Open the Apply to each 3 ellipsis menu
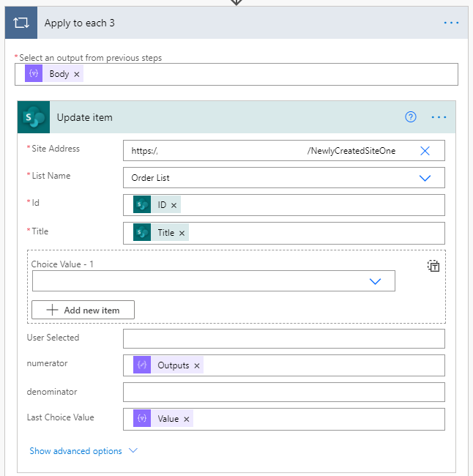Image resolution: width=473 pixels, height=476 pixels. coord(451,23)
